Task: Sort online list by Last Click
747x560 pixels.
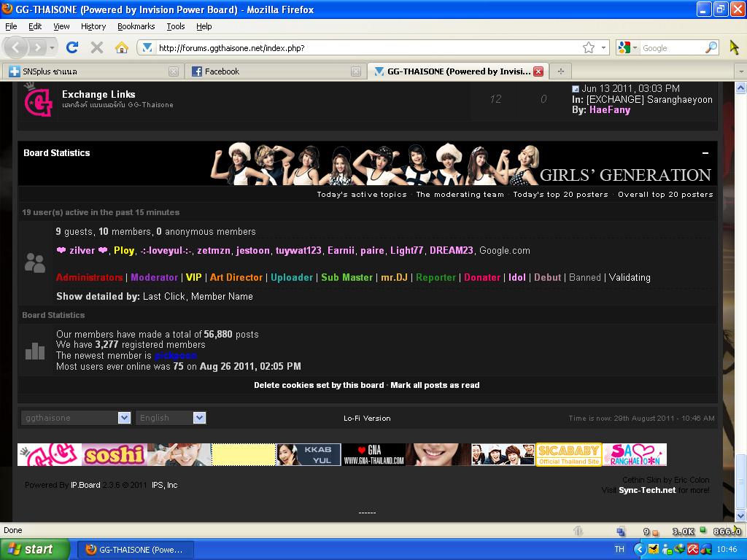Action: [x=163, y=296]
